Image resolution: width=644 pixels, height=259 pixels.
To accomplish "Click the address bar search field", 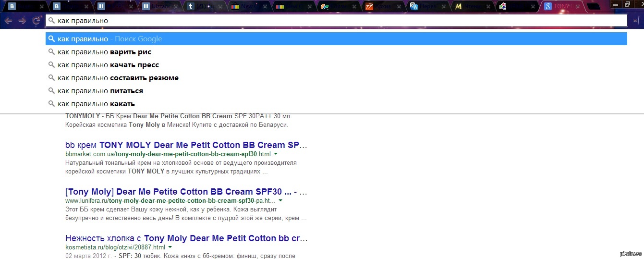I will [x=336, y=21].
